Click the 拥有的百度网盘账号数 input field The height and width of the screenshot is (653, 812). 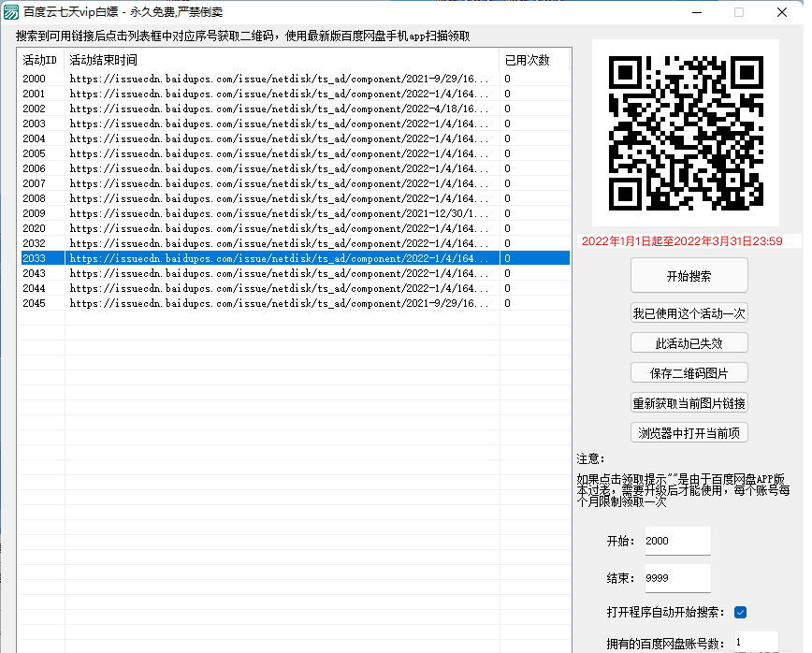click(x=756, y=642)
